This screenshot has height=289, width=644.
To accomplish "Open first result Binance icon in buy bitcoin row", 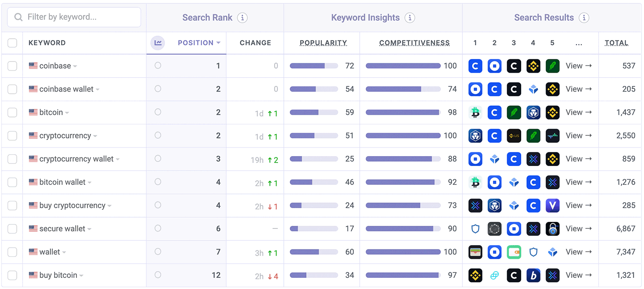I will [475, 275].
